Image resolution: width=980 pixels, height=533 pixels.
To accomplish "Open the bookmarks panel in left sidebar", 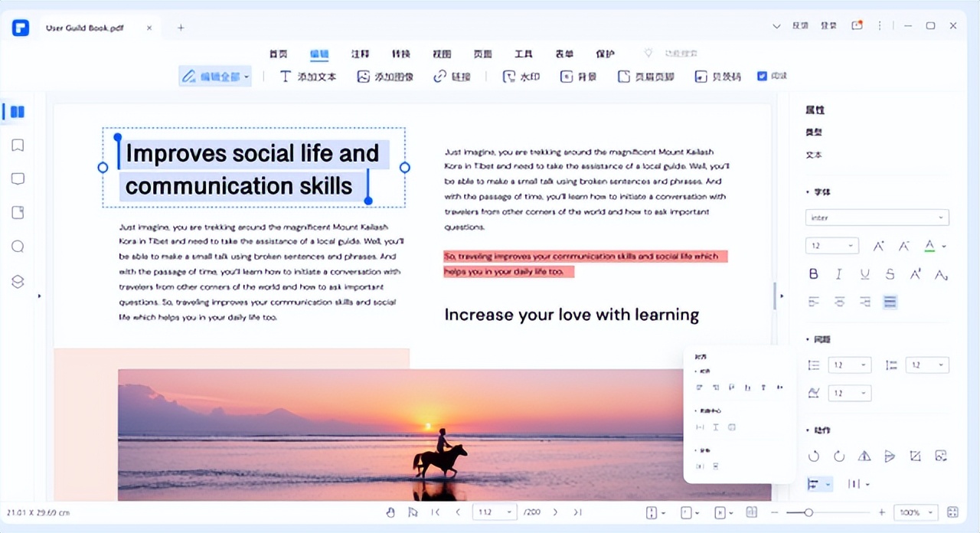I will point(18,146).
